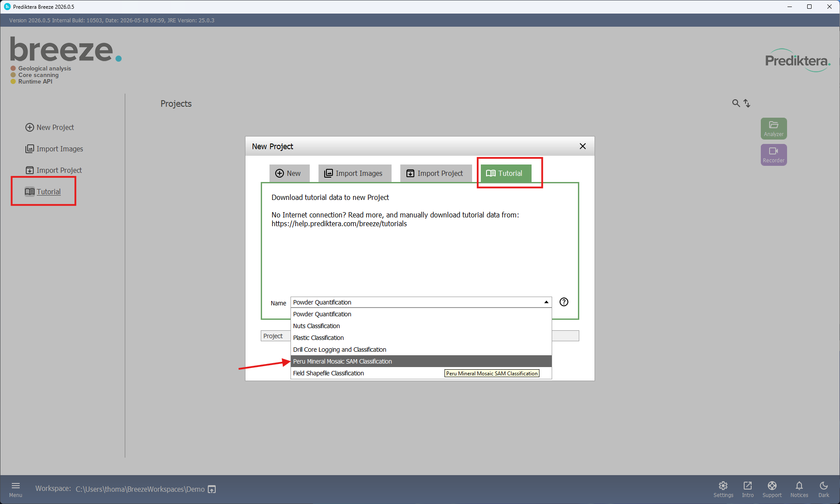Click the Tutorial link in the sidebar
Screen dimensions: 840x504
click(43, 192)
